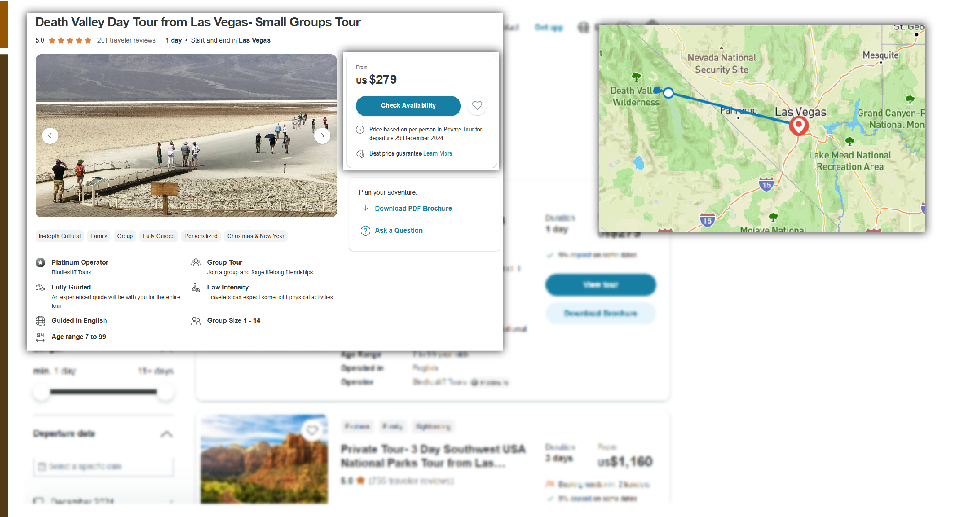Click the Platinum Operator badge icon
This screenshot has width=980, height=517.
pos(40,262)
